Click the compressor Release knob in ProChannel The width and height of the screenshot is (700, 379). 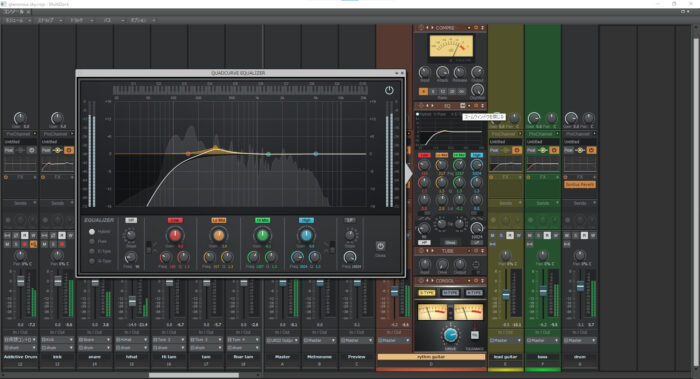(x=459, y=72)
